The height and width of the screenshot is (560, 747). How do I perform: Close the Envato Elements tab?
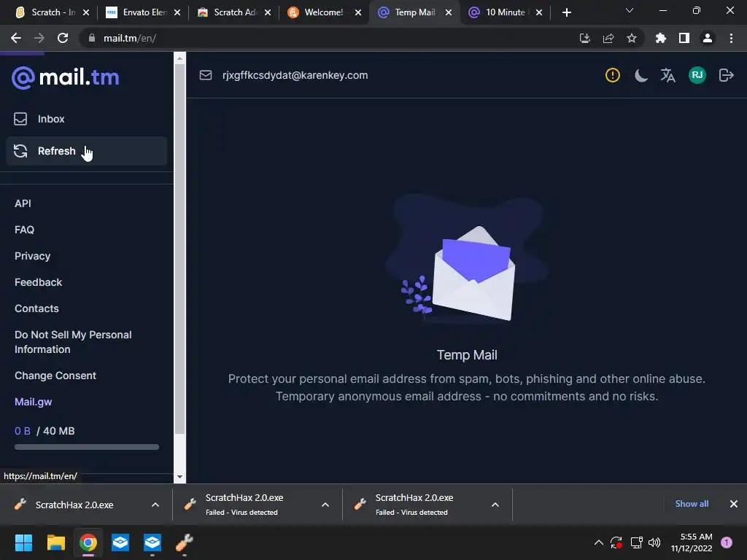click(177, 12)
